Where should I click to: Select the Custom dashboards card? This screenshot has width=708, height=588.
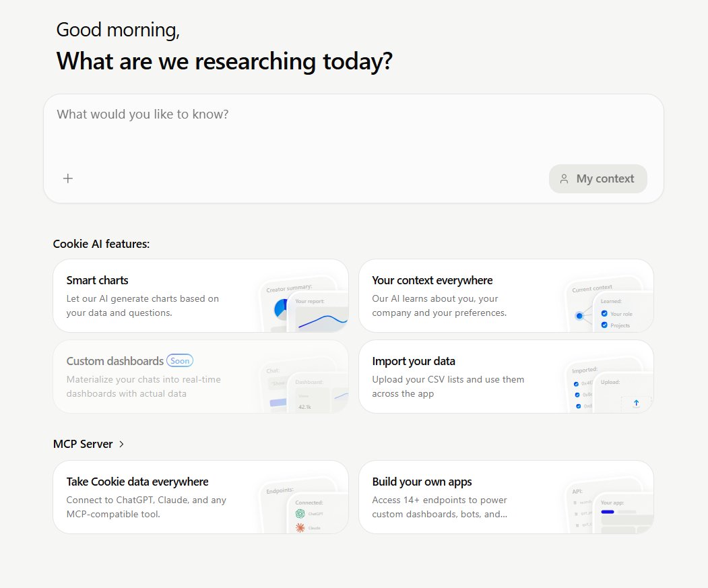click(x=201, y=377)
